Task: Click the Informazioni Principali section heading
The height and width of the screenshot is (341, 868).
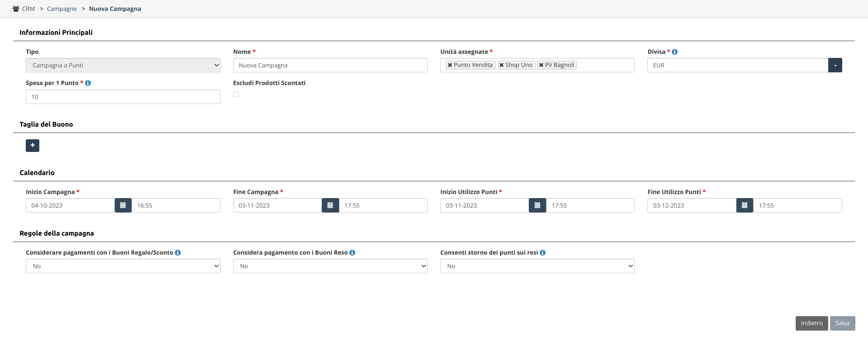Action: (x=56, y=33)
